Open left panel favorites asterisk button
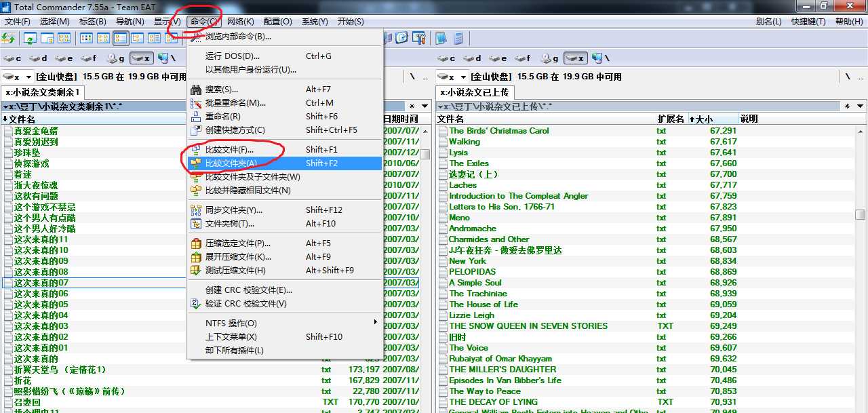Viewport: 868px width, 413px height. coord(412,106)
